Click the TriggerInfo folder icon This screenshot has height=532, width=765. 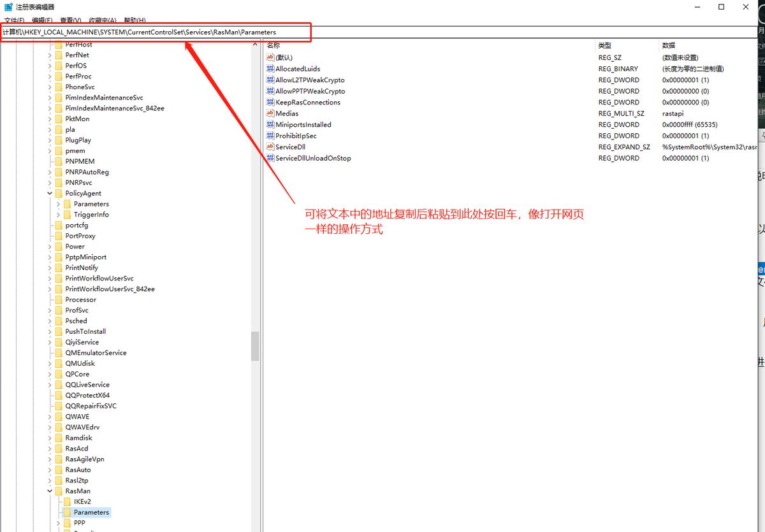[67, 215]
